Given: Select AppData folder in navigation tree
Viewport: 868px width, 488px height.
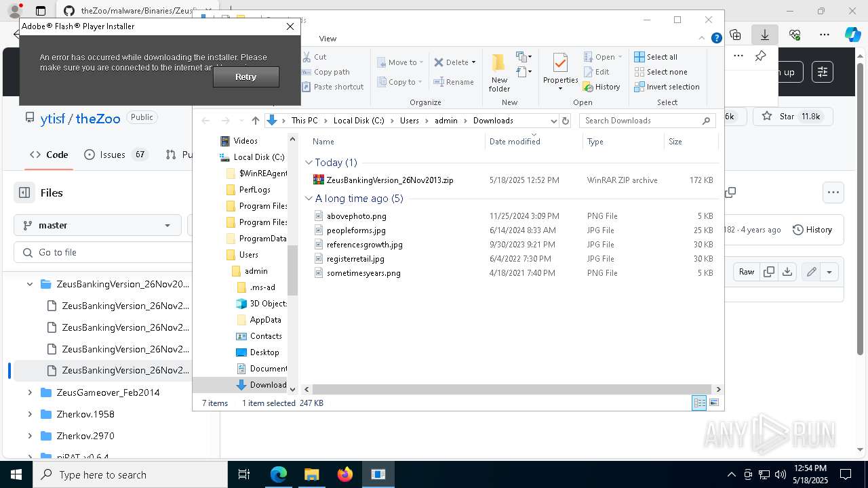Looking at the screenshot, I should (264, 320).
